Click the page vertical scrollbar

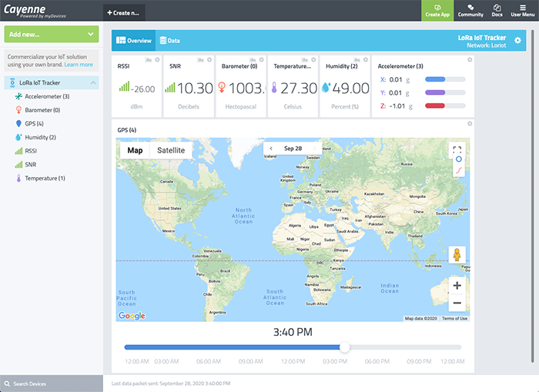pos(532,196)
